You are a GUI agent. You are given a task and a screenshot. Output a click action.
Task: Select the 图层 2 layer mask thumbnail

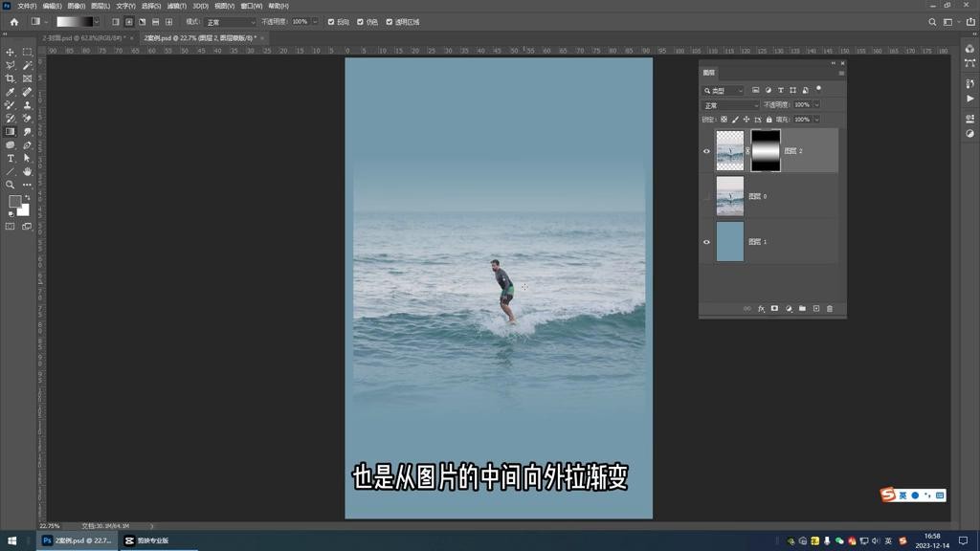coord(766,151)
